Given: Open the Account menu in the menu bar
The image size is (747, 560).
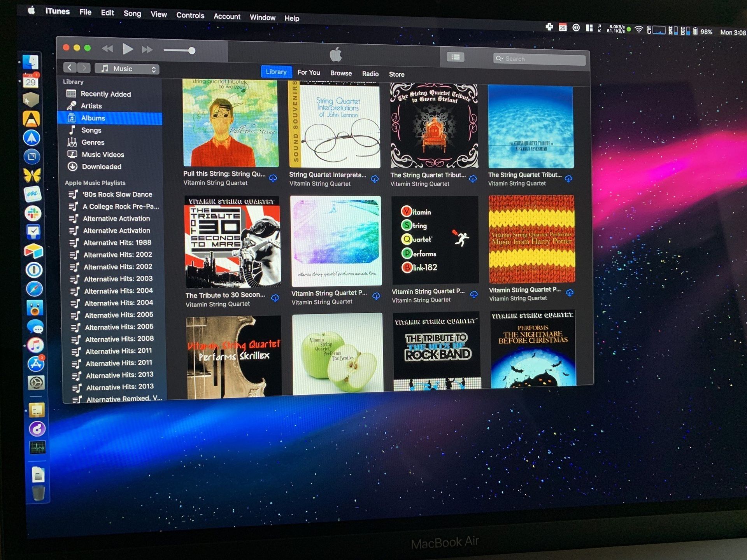Looking at the screenshot, I should point(227,17).
